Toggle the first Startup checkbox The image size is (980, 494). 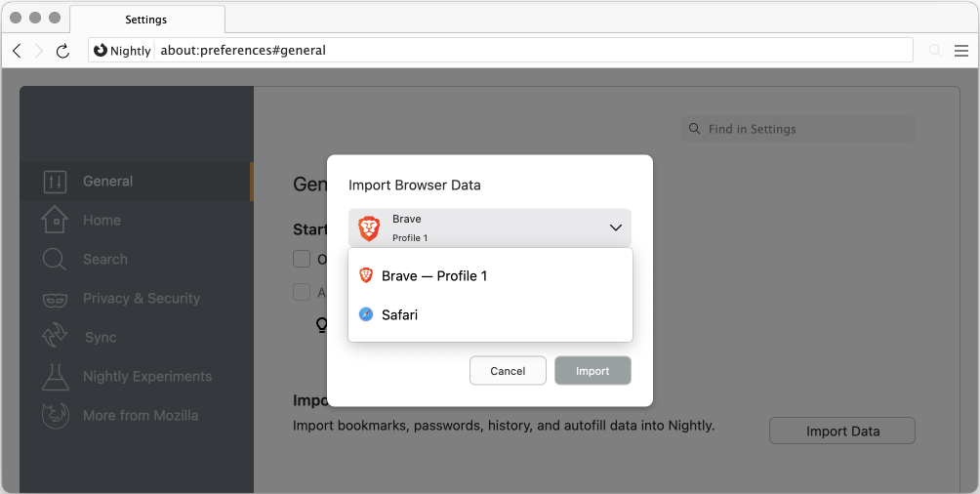[303, 259]
